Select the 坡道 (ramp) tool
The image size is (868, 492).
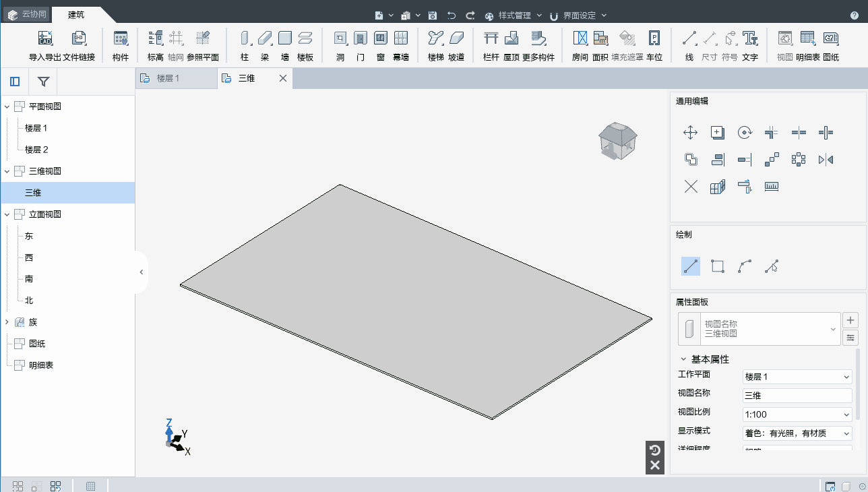[456, 45]
